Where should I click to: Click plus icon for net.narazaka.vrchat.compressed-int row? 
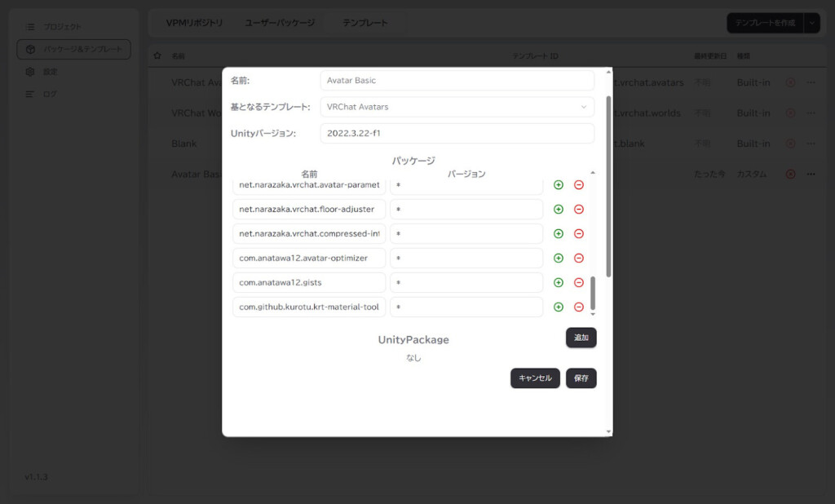point(558,234)
